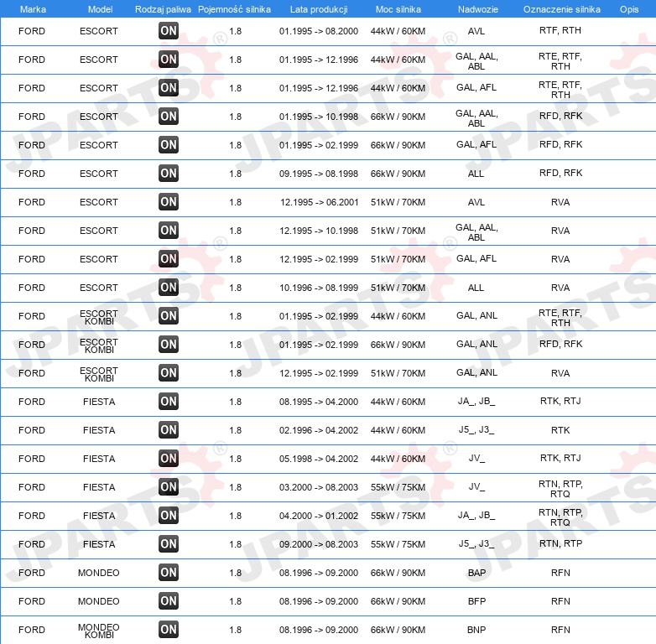Select the date range 01.1995 -> 08.2000
Screen dimensions: 656x644
(319, 31)
